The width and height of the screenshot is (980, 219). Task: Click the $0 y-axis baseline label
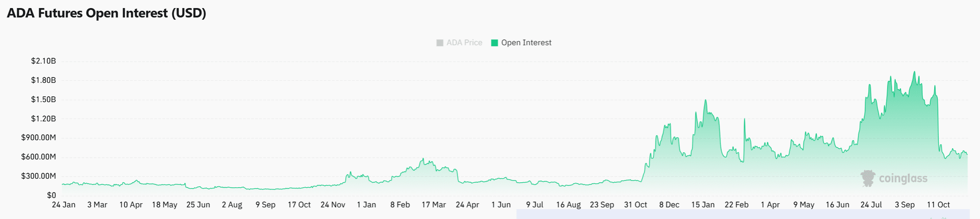[x=52, y=195]
